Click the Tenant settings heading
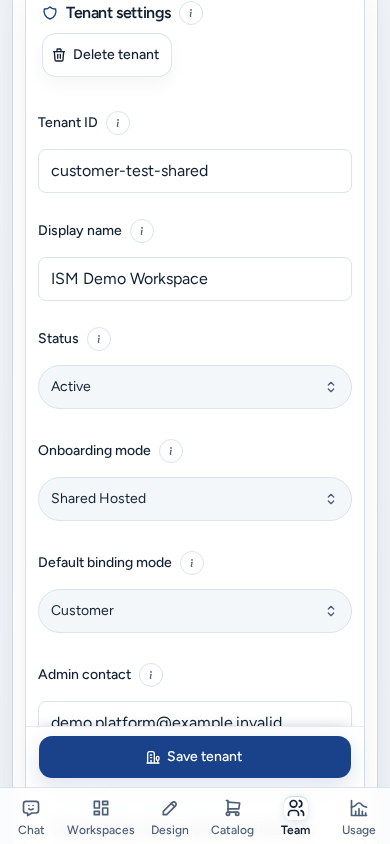This screenshot has height=844, width=390. [118, 13]
